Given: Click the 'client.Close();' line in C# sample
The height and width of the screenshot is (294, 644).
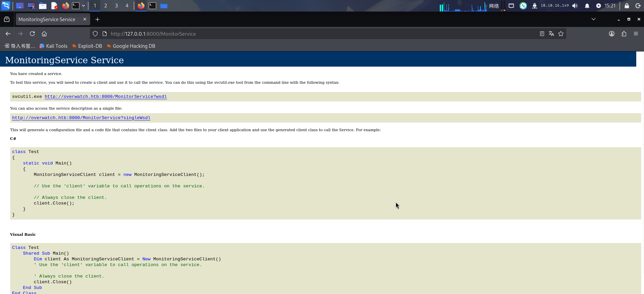Looking at the screenshot, I should [x=54, y=203].
